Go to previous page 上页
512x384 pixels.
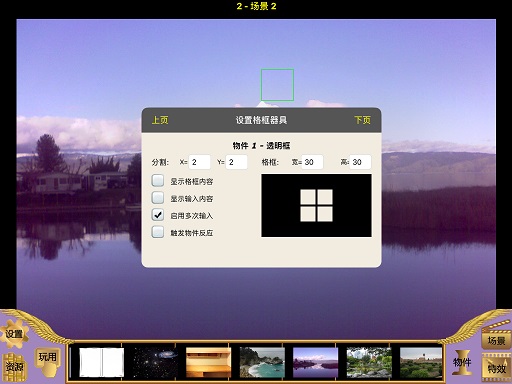(160, 120)
